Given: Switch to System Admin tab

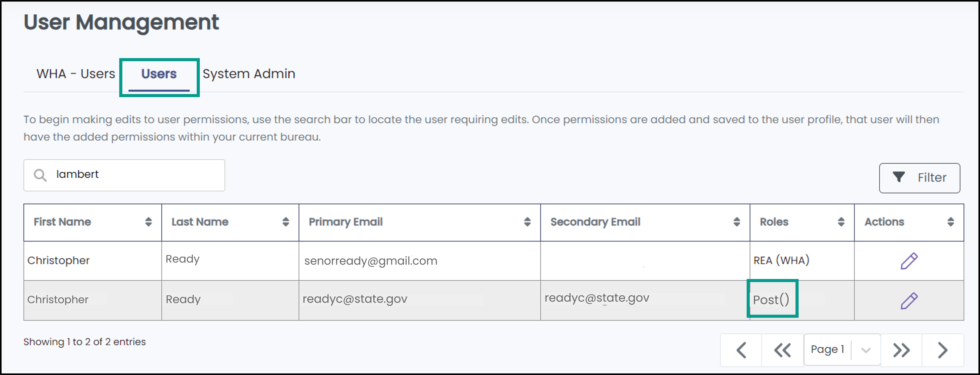Looking at the screenshot, I should point(249,74).
